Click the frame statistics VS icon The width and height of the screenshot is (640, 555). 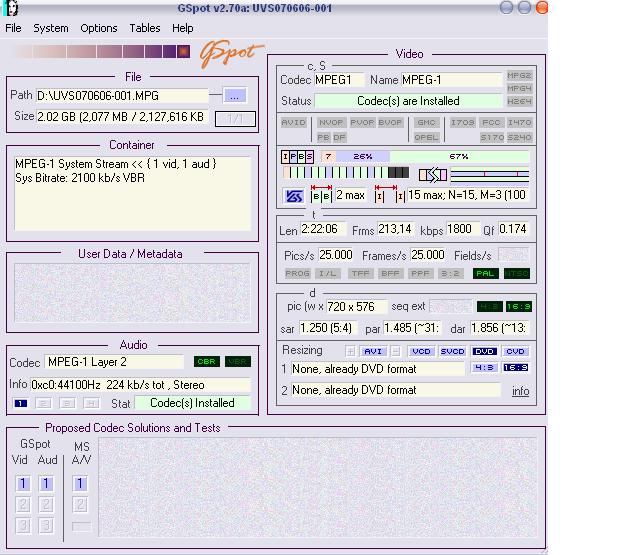[293, 196]
